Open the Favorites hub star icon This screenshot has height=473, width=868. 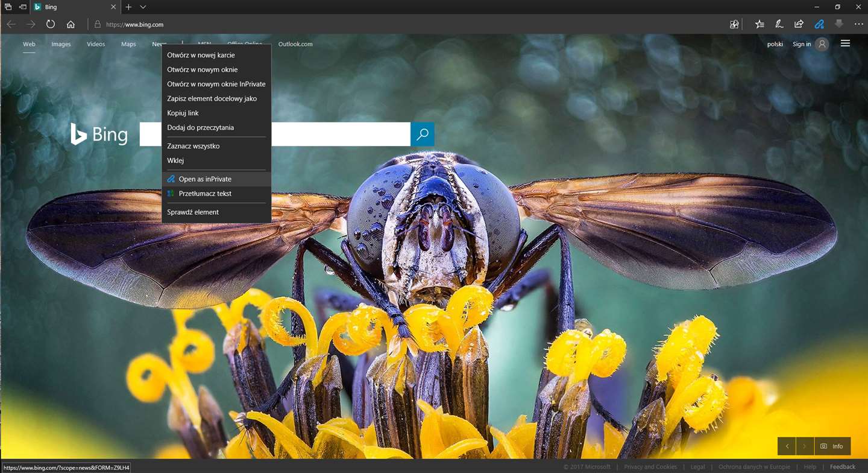click(759, 24)
